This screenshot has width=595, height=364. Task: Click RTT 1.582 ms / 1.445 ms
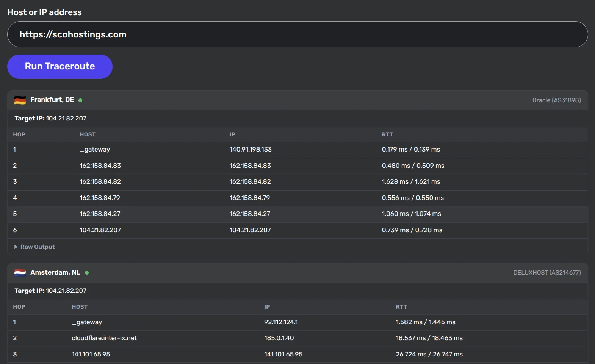pyautogui.click(x=426, y=322)
